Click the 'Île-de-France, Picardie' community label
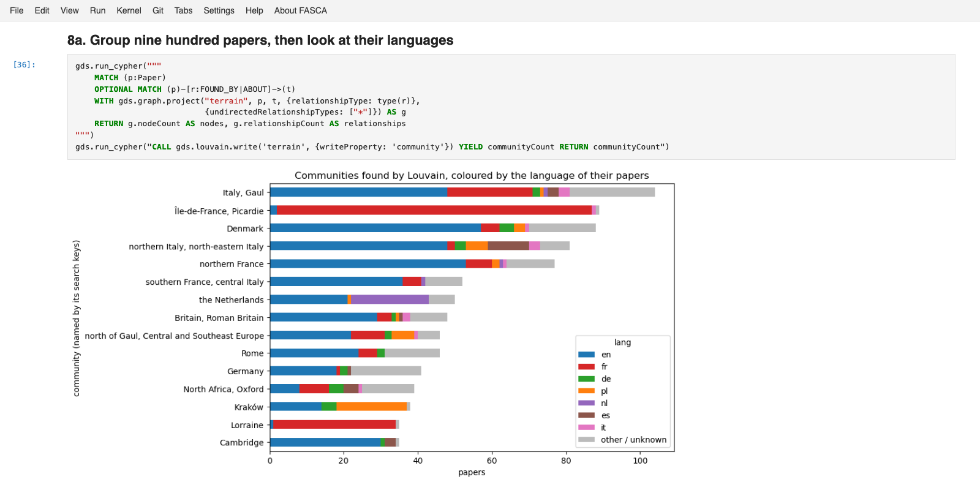Viewport: 980px width, 490px height. pos(219,211)
